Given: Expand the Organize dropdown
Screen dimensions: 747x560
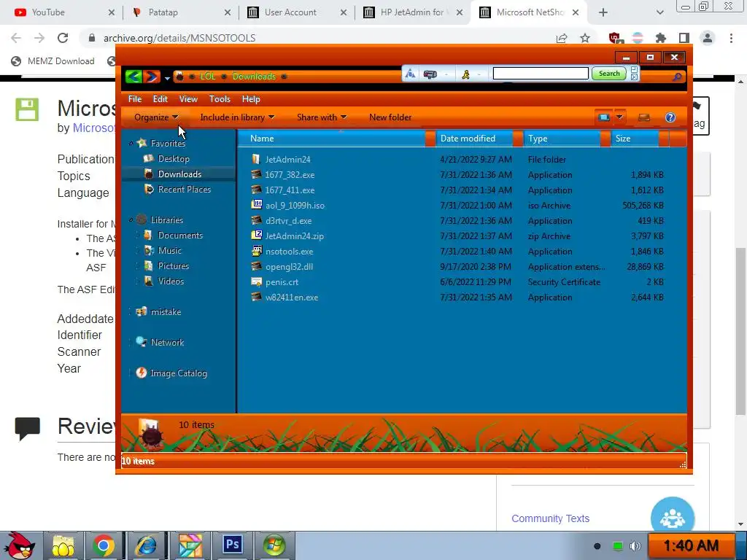Looking at the screenshot, I should tap(156, 117).
